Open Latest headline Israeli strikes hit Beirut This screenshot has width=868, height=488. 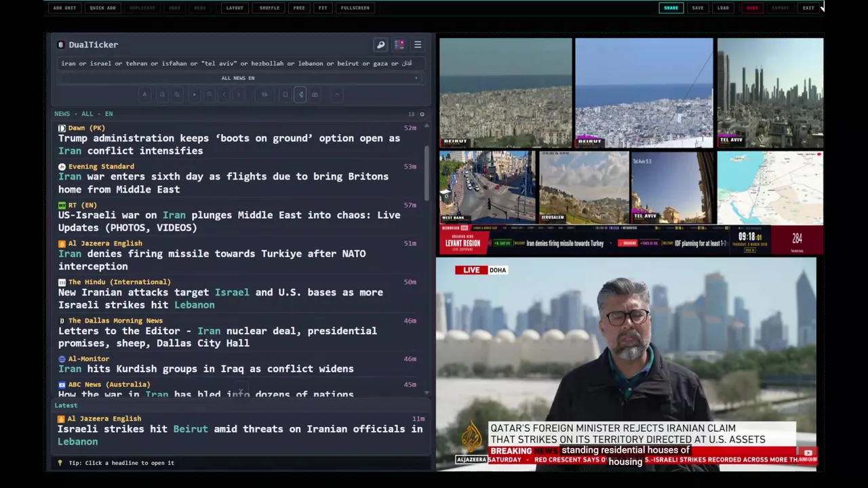tap(240, 435)
